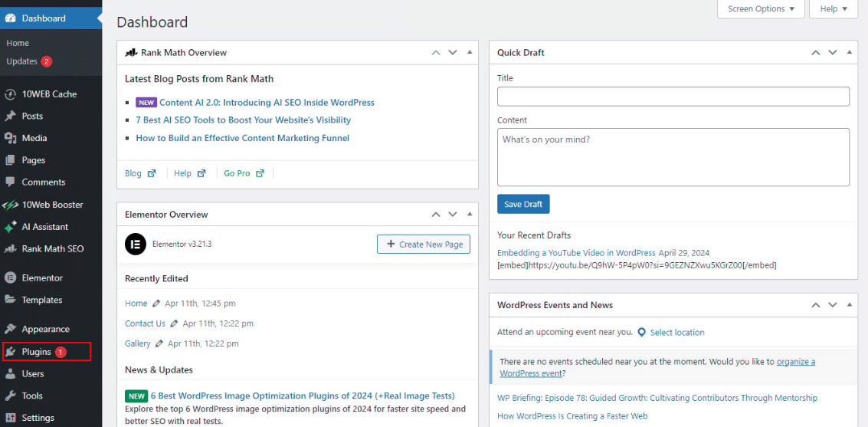This screenshot has width=868, height=427.
Task: Click the Appearance paintbrush icon
Action: pos(10,329)
